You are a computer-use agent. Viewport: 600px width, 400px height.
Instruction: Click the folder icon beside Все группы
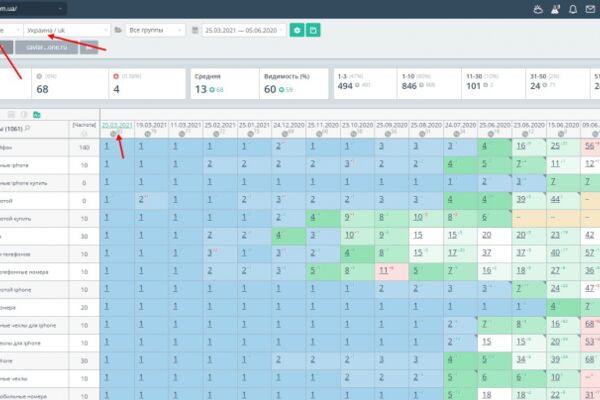tap(118, 30)
